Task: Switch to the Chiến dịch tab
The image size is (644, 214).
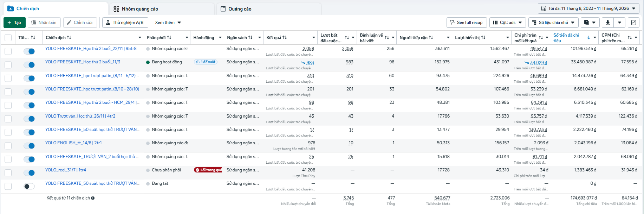Action: click(x=55, y=8)
